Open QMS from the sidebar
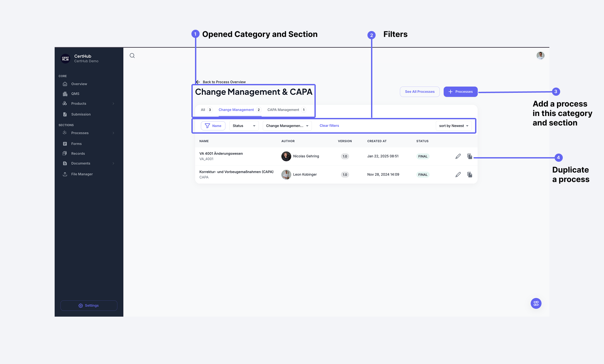 [x=75, y=94]
